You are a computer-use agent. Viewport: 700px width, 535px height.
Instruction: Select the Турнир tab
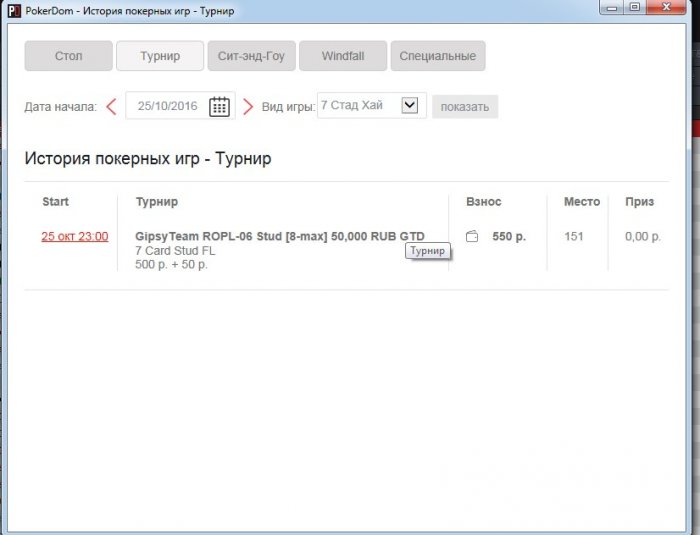pyautogui.click(x=160, y=56)
